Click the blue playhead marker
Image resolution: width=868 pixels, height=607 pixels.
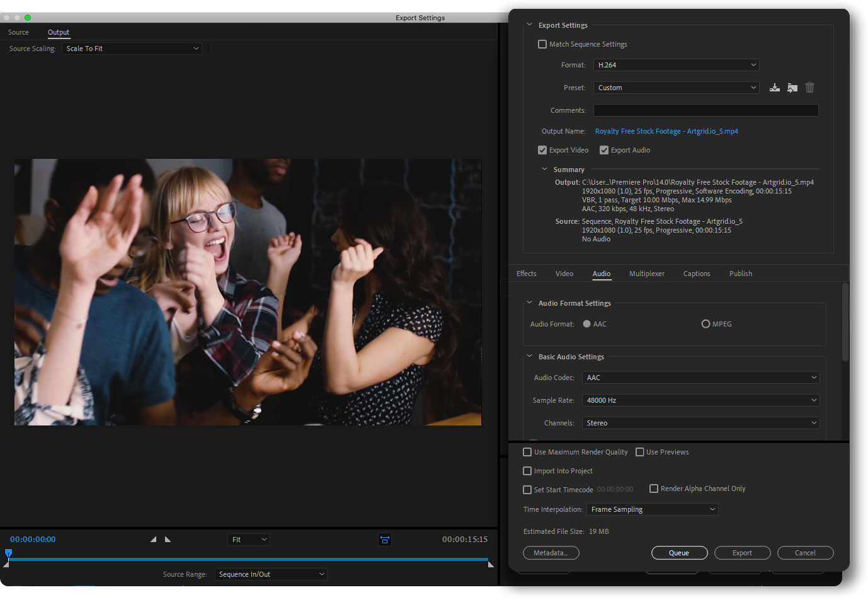click(8, 553)
